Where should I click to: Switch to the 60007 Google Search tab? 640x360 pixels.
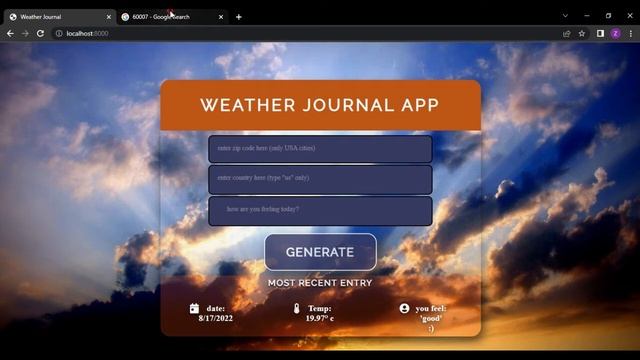(x=172, y=17)
